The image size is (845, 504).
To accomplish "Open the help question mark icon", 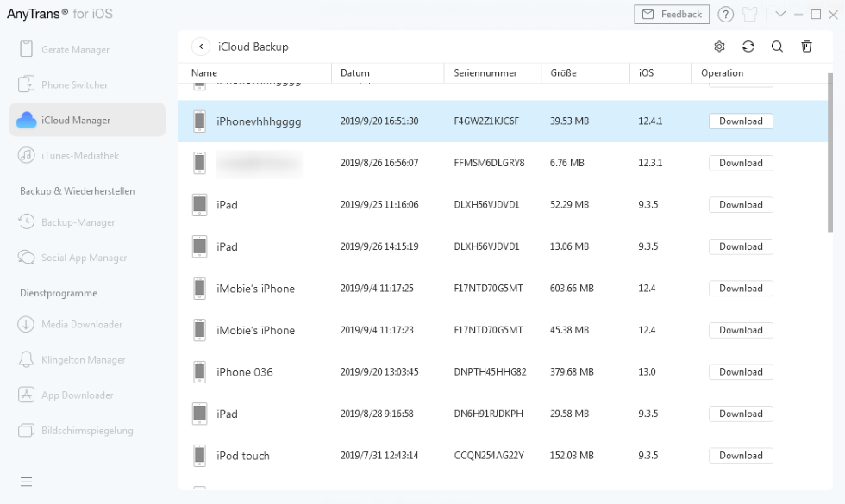I will click(x=726, y=15).
